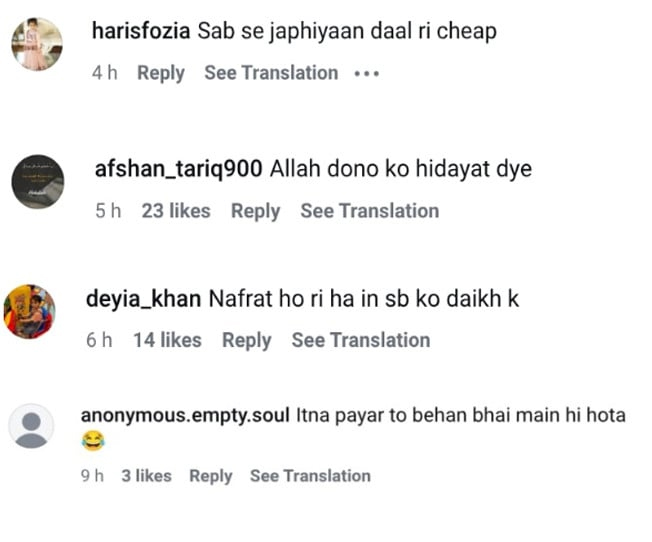This screenshot has width=652, height=542.
Task: See Translation for anonymous.empty.soul's comment
Action: click(x=310, y=476)
